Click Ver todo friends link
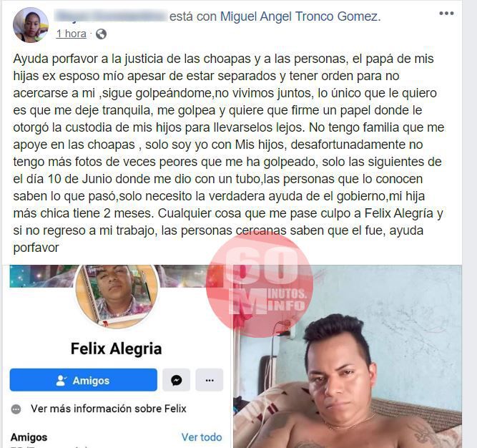The width and height of the screenshot is (477, 448). tap(202, 437)
